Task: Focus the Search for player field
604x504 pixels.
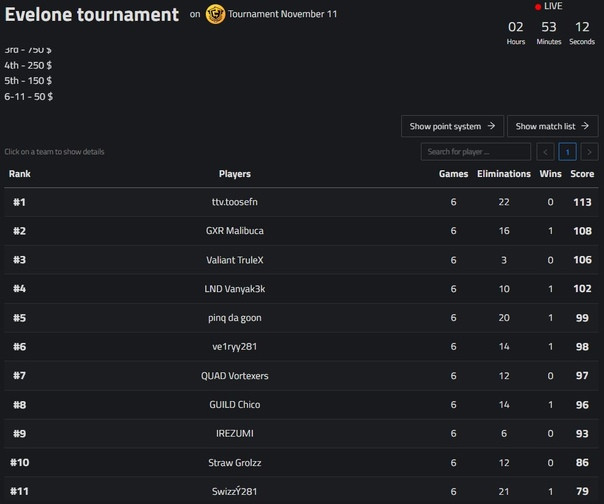Action: pos(476,152)
